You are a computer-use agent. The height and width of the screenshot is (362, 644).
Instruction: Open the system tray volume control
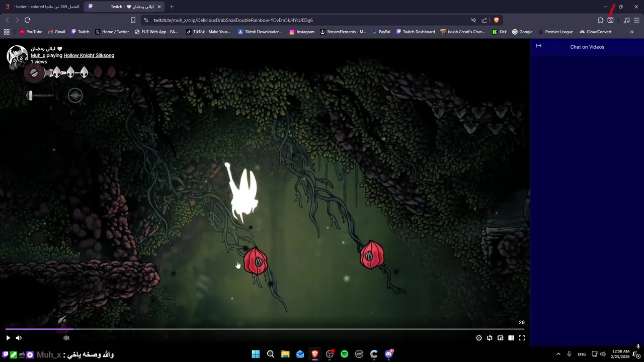[x=603, y=354]
